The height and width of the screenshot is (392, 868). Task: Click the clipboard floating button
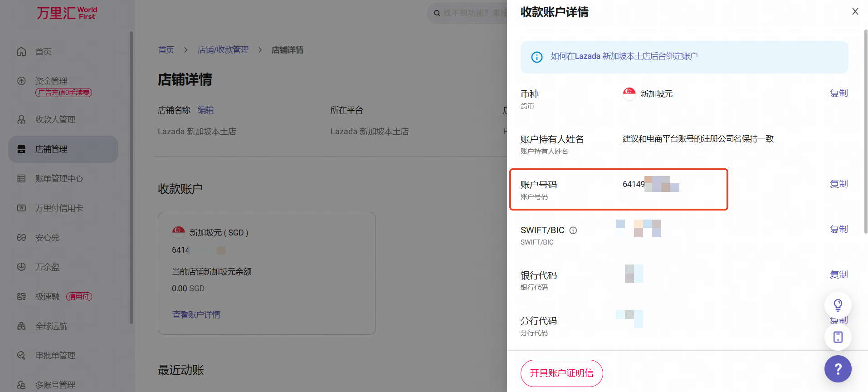point(838,337)
